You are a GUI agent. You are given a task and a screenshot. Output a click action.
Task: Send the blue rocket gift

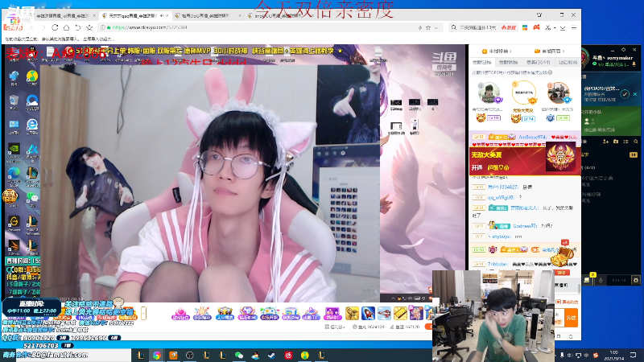point(368,313)
